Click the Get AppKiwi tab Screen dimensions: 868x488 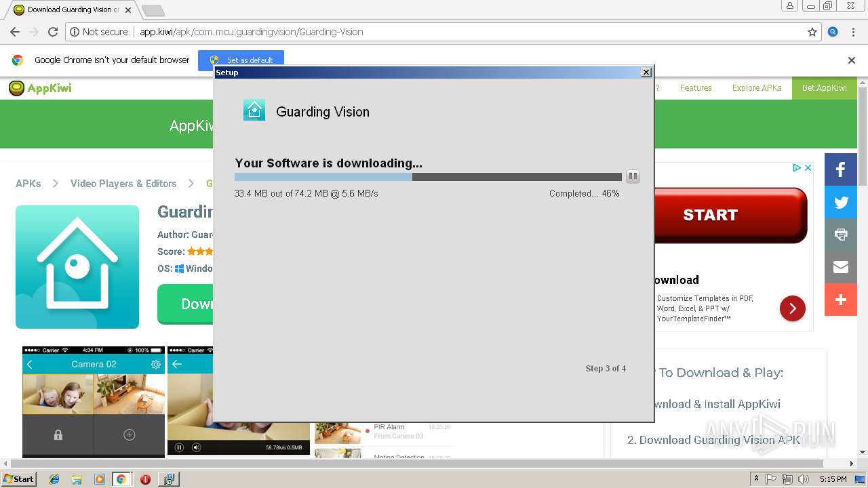click(x=824, y=88)
